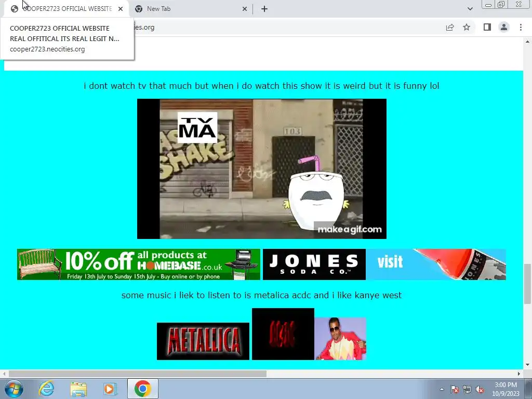The width and height of the screenshot is (532, 399).
Task: Open the Chrome three-dot menu
Action: click(x=521, y=27)
